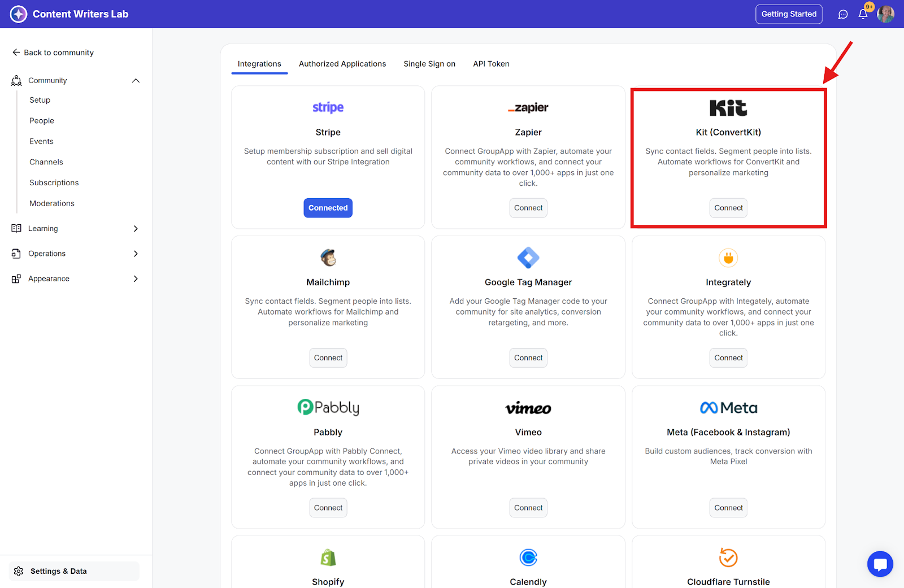Click the Learning book icon
The height and width of the screenshot is (588, 904).
click(16, 229)
